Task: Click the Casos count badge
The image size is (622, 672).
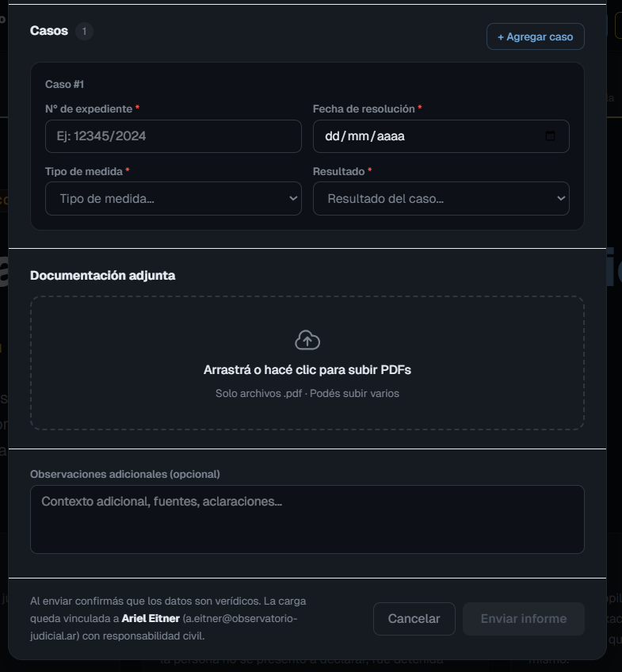Action: click(x=85, y=31)
